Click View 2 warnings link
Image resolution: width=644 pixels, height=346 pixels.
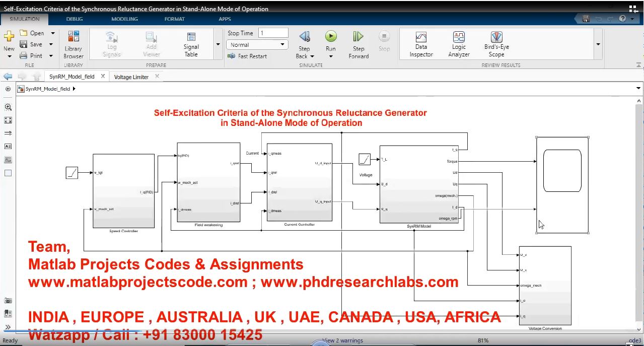click(x=343, y=341)
